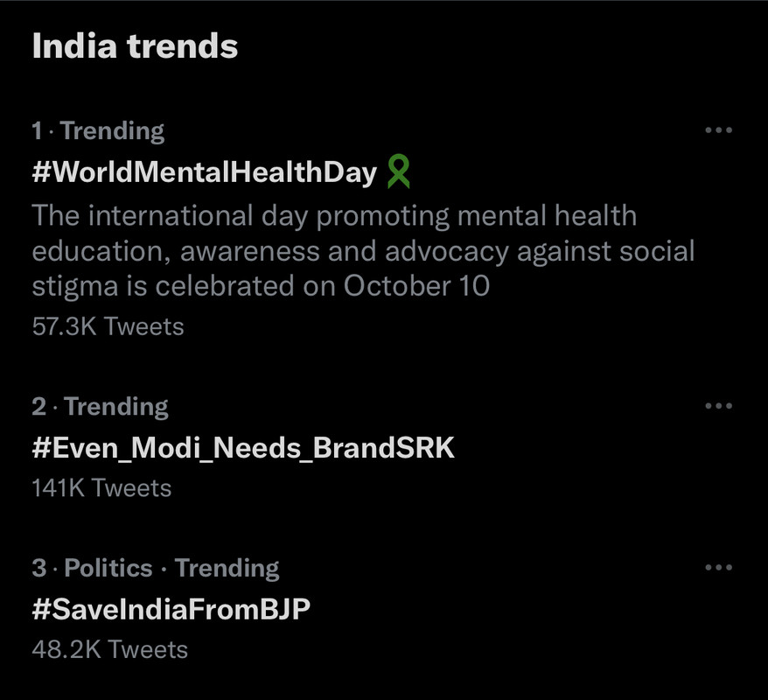
Task: Open the #WorldMentalHealthDay hashtag
Action: click(x=204, y=172)
